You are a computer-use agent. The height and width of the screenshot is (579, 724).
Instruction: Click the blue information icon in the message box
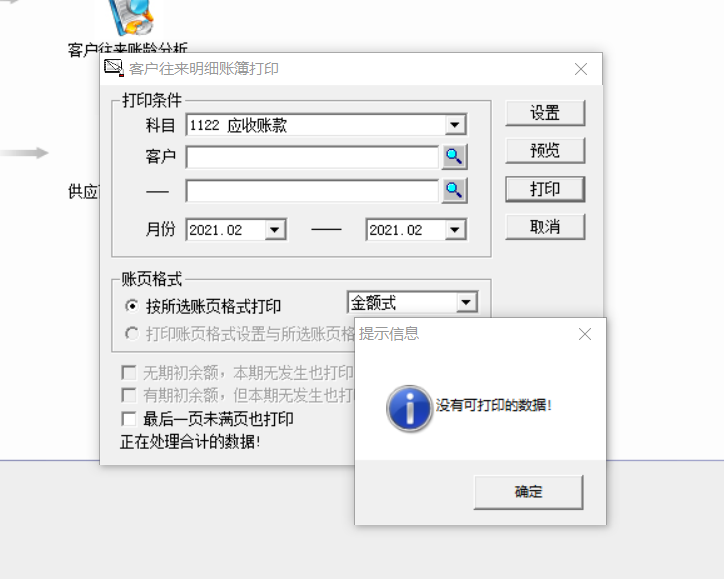coord(409,408)
